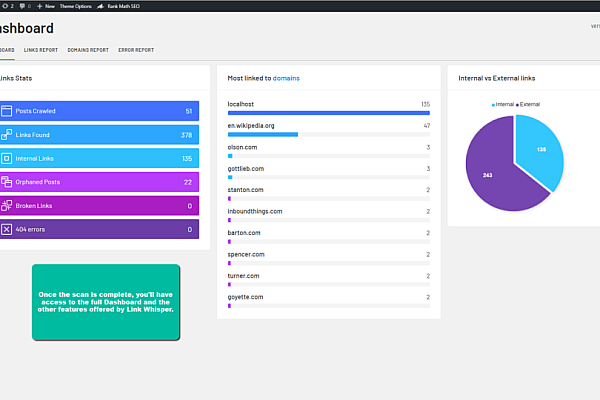Open the Error Report tab
Screen dimensions: 600x400
pyautogui.click(x=136, y=49)
